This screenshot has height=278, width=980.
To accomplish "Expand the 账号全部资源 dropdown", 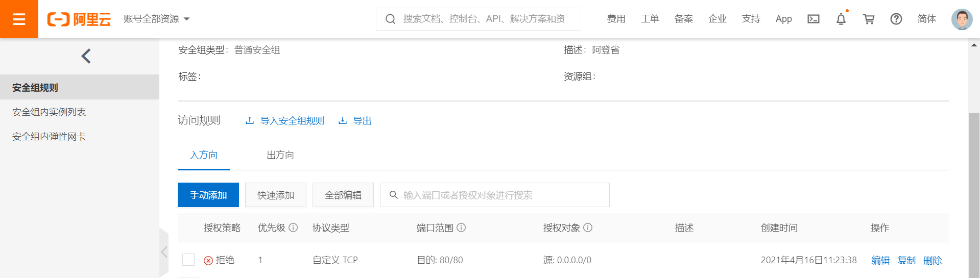I will [157, 19].
